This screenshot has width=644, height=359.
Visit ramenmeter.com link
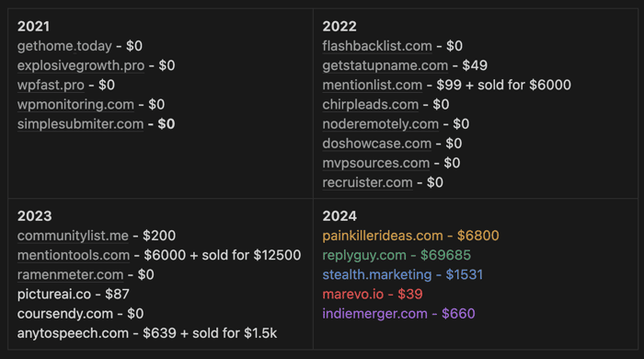pyautogui.click(x=70, y=275)
